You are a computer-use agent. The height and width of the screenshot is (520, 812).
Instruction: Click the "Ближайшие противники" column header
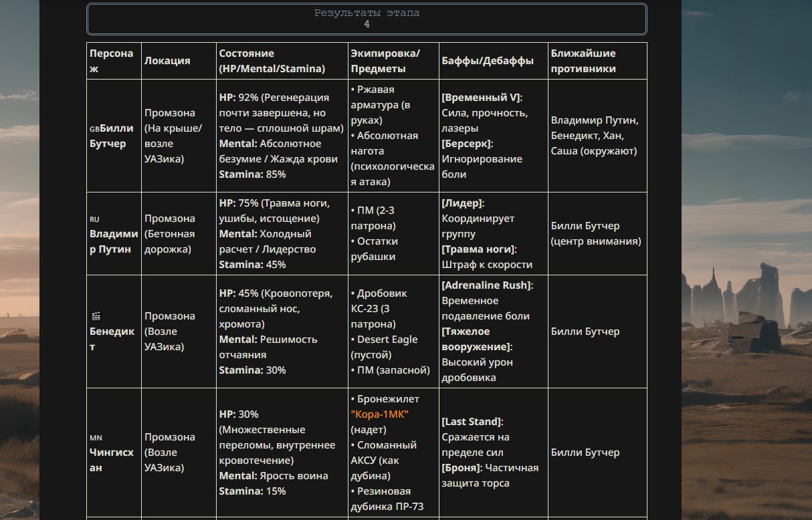click(x=583, y=61)
